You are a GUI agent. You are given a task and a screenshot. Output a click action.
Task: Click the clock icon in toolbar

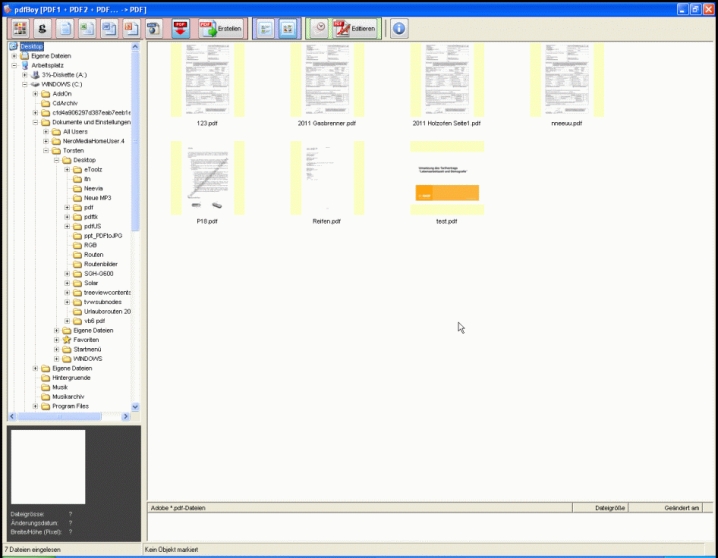tap(318, 29)
